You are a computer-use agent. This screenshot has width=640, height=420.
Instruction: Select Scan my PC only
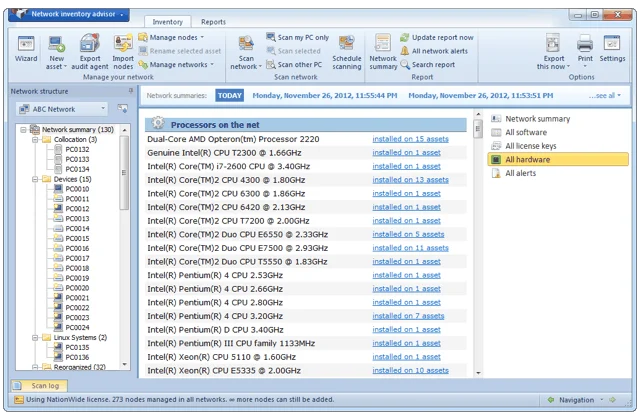pos(298,37)
